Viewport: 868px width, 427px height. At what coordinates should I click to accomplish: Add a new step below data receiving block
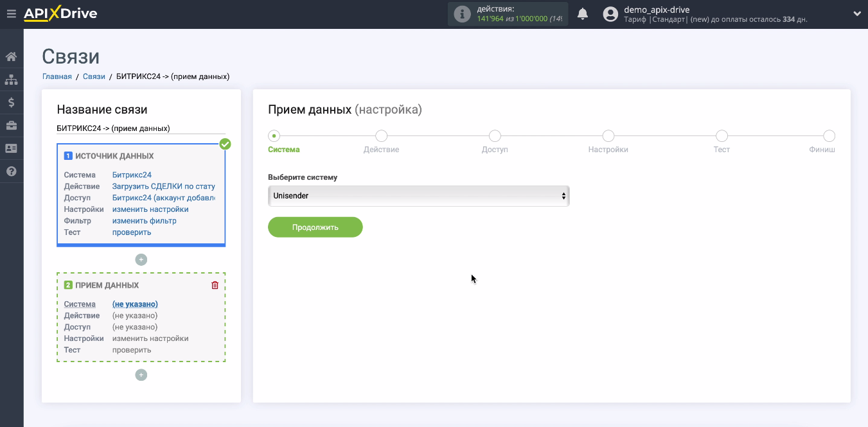click(141, 375)
